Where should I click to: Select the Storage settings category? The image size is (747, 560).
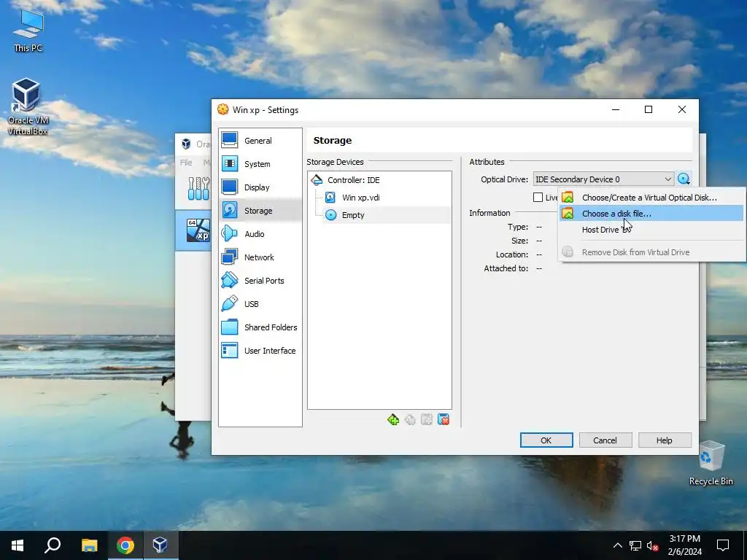[260, 211]
